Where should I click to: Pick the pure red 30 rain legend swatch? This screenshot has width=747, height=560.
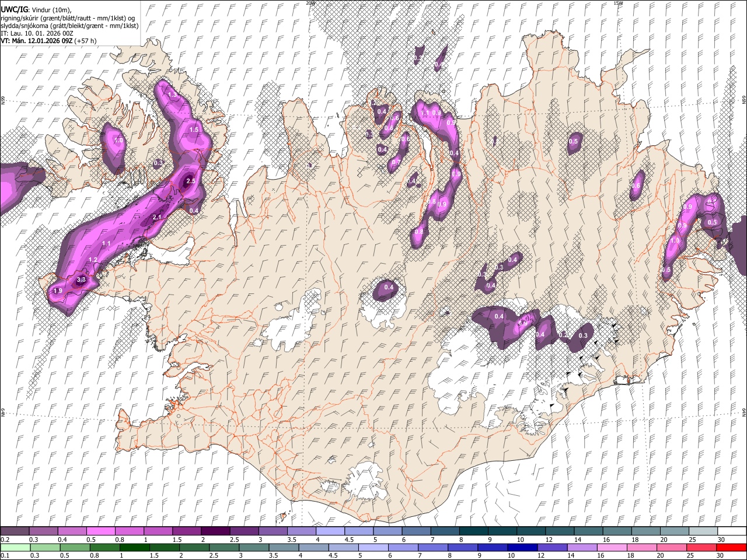[731, 547]
